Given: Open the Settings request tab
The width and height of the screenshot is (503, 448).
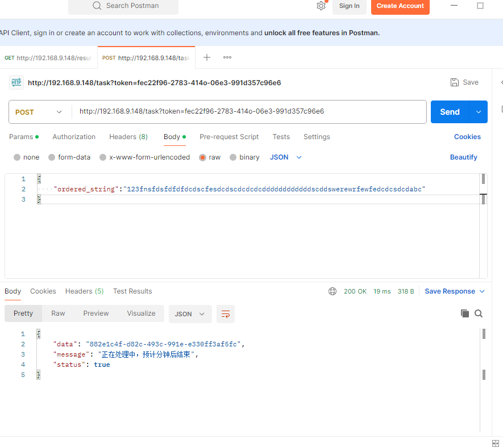Looking at the screenshot, I should [x=317, y=137].
